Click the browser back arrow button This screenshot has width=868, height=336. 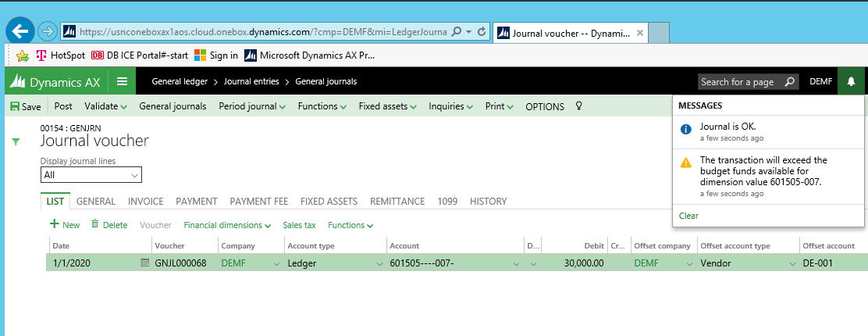pyautogui.click(x=20, y=31)
